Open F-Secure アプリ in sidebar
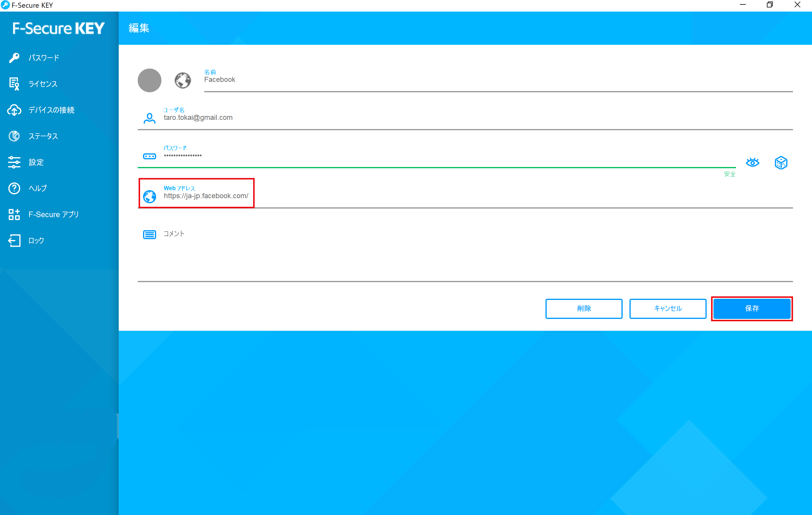The width and height of the screenshot is (812, 515). point(59,214)
